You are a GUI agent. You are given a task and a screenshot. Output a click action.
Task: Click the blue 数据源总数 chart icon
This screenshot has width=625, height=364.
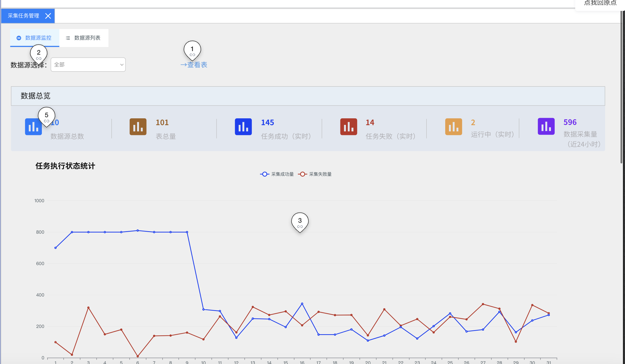pyautogui.click(x=33, y=127)
